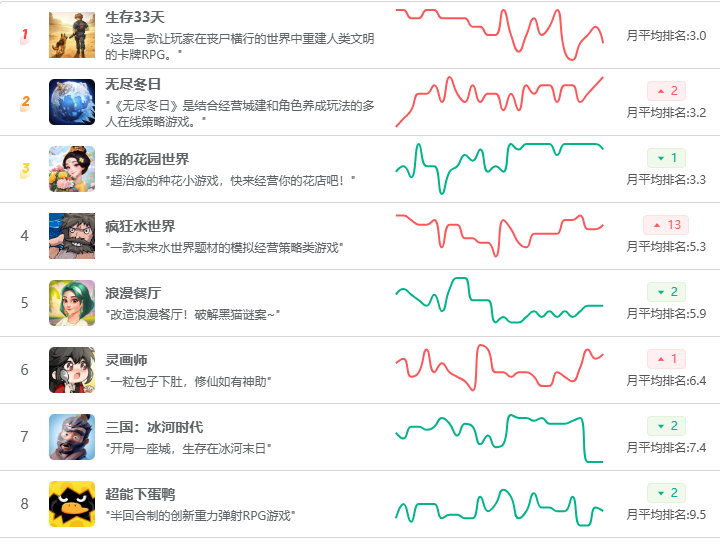The image size is (720, 544).
Task: Click the 生存33天 ranking trend chart
Action: (x=500, y=33)
